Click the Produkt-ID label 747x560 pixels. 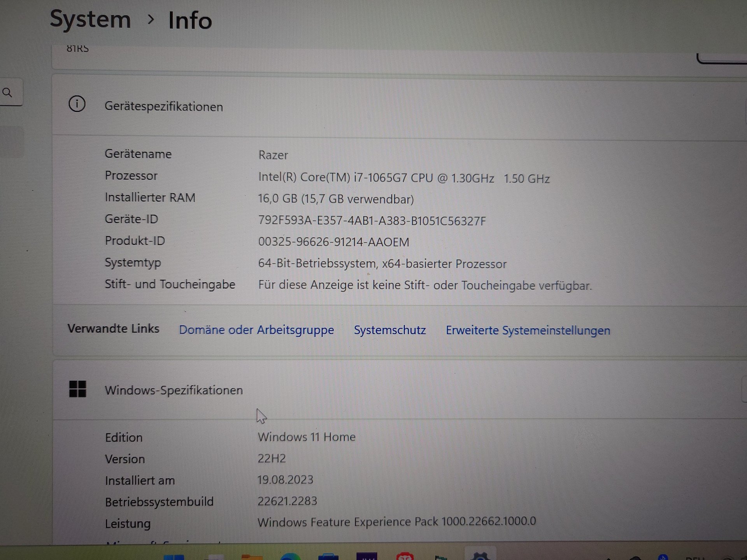point(135,241)
